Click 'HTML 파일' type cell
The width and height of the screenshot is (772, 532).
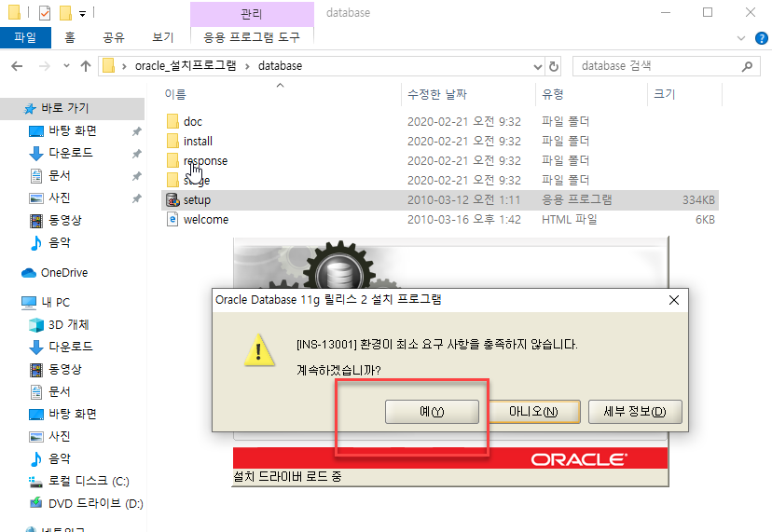pyautogui.click(x=569, y=220)
